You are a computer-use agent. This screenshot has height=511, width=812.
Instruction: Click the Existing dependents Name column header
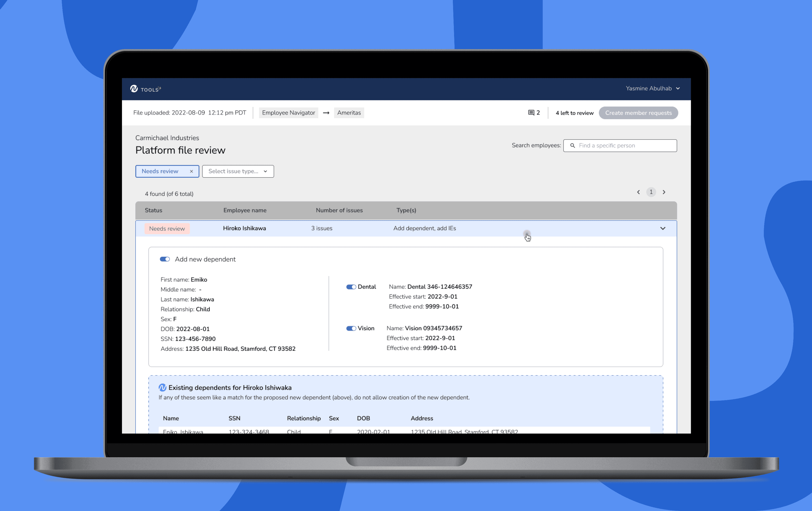[x=171, y=418]
